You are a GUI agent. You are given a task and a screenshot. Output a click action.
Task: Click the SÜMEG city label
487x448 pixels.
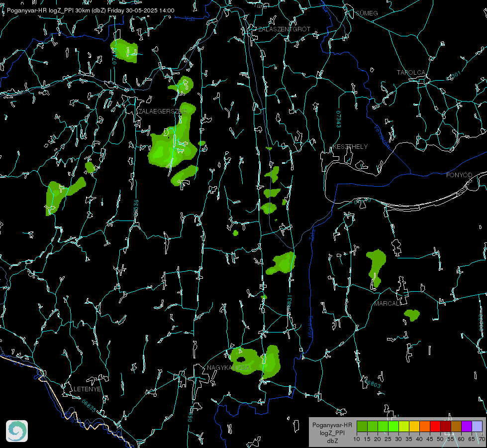(x=367, y=13)
